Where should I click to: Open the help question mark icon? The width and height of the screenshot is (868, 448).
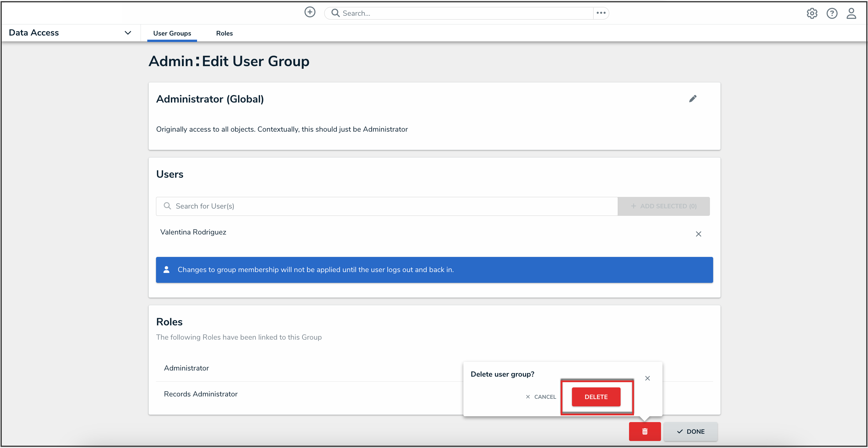(x=832, y=13)
